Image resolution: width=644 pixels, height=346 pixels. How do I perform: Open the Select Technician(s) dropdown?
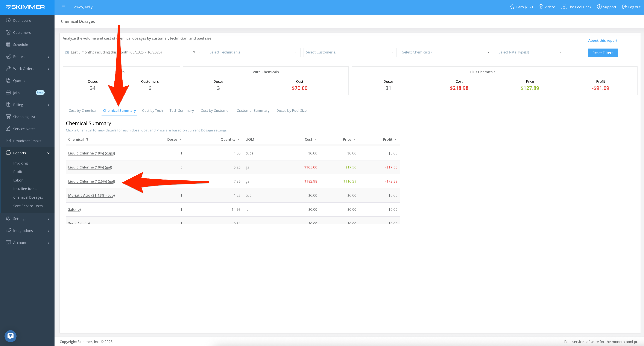(253, 52)
